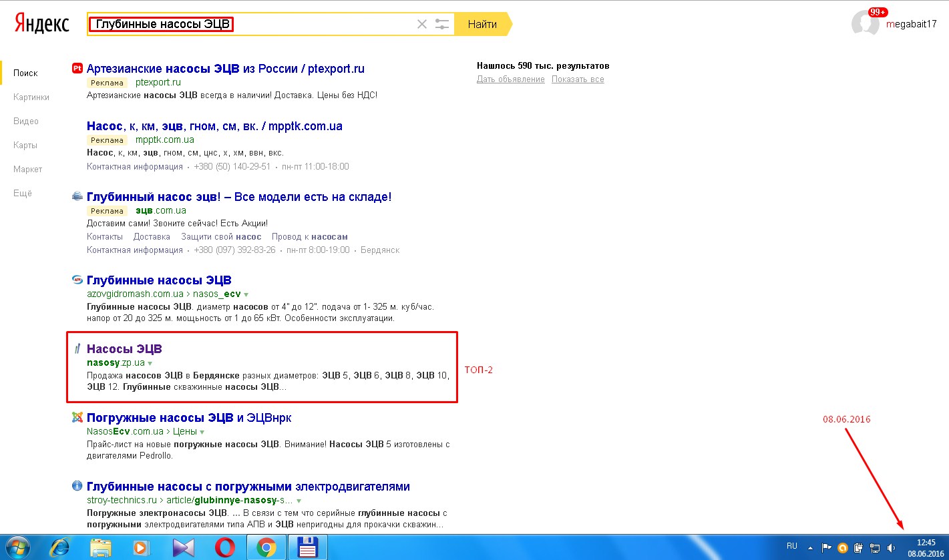Viewport: 949px width, 560px height.
Task: Clear the search field with the X icon
Action: tap(421, 24)
